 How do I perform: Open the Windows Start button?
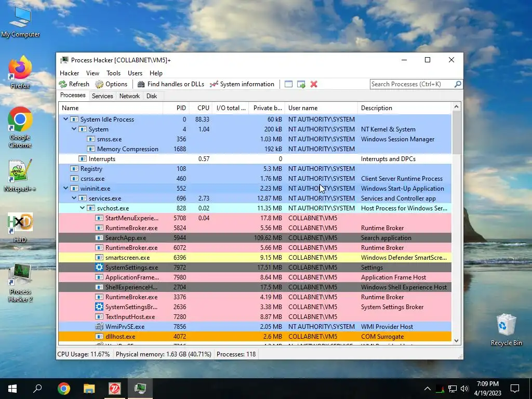pyautogui.click(x=12, y=389)
